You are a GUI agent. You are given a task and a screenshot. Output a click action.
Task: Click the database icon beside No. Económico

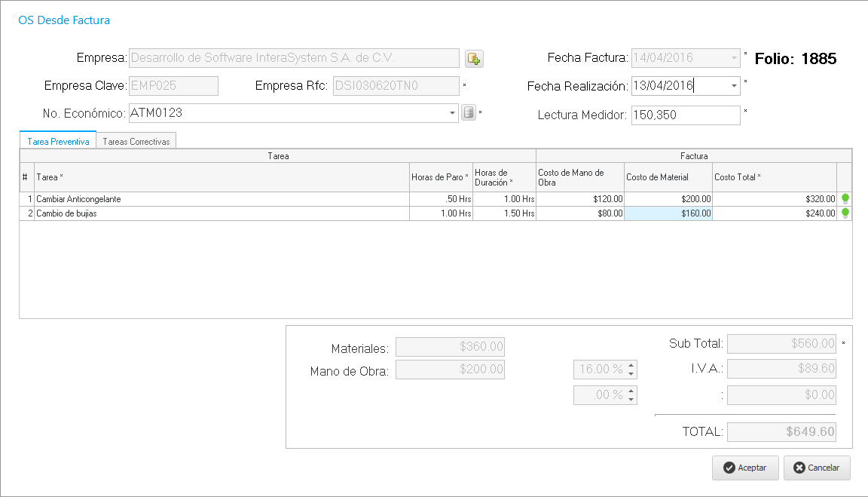pyautogui.click(x=469, y=113)
